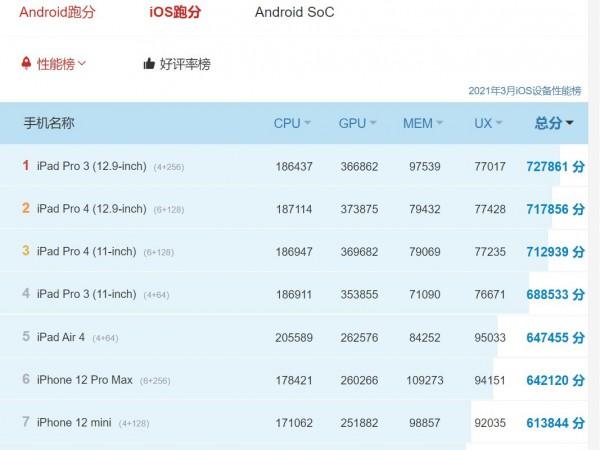Open the iPad Air 4 entry

[x=61, y=337]
